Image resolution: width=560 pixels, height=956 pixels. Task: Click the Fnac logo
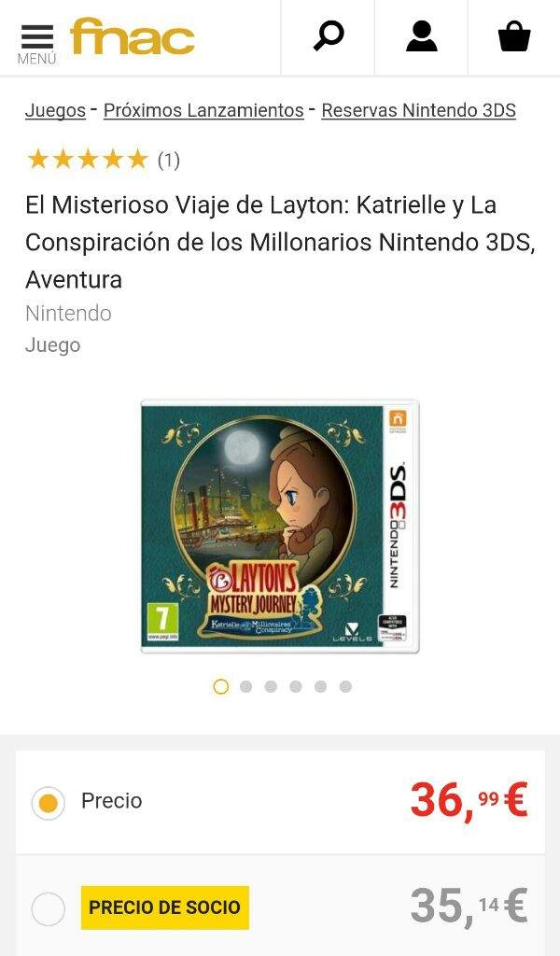tap(133, 36)
